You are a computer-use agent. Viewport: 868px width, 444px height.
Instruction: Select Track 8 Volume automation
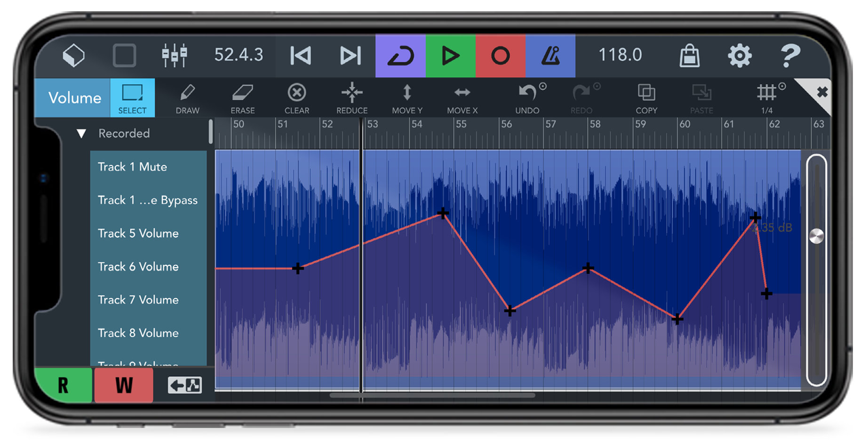tap(148, 333)
